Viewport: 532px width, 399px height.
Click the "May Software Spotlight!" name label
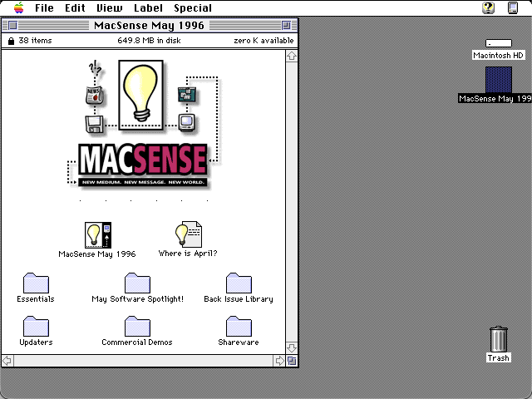click(x=137, y=299)
